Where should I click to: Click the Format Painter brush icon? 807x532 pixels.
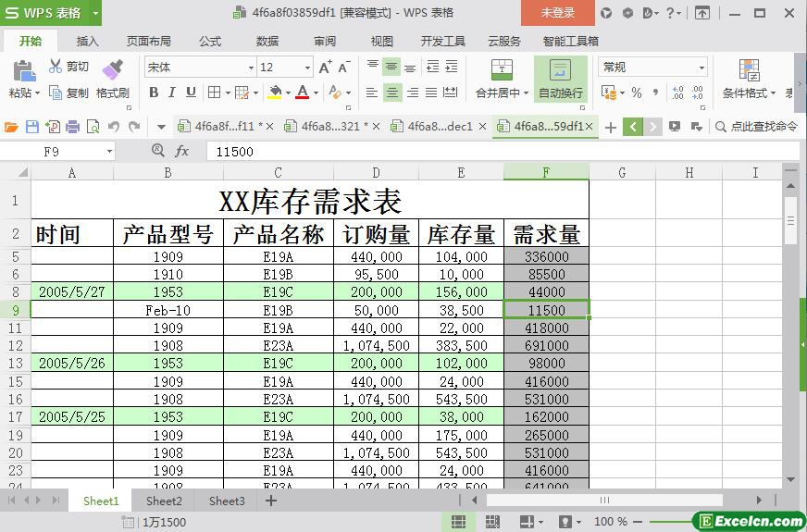tap(112, 69)
